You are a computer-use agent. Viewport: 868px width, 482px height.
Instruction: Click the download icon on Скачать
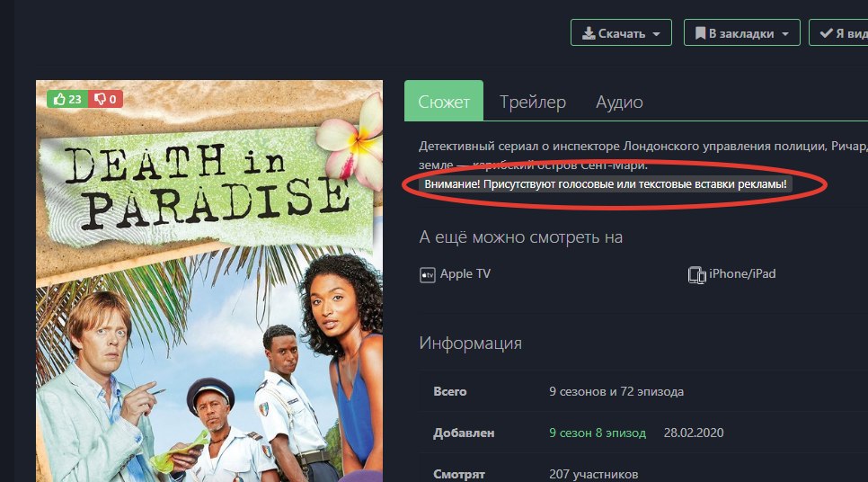pyautogui.click(x=589, y=33)
